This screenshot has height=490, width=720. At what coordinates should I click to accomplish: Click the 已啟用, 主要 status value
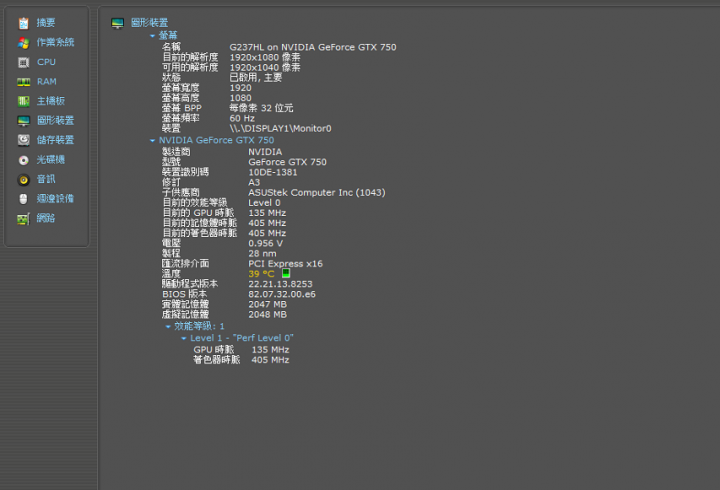tap(256, 77)
